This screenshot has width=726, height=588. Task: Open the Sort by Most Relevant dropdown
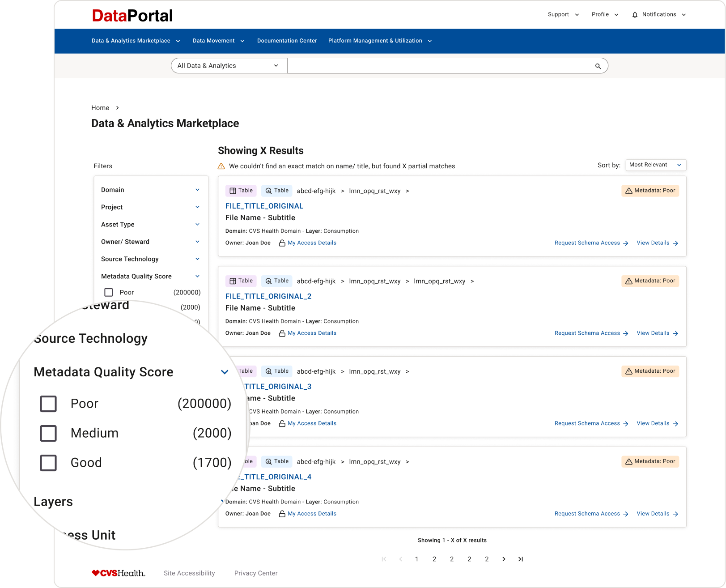(x=655, y=165)
